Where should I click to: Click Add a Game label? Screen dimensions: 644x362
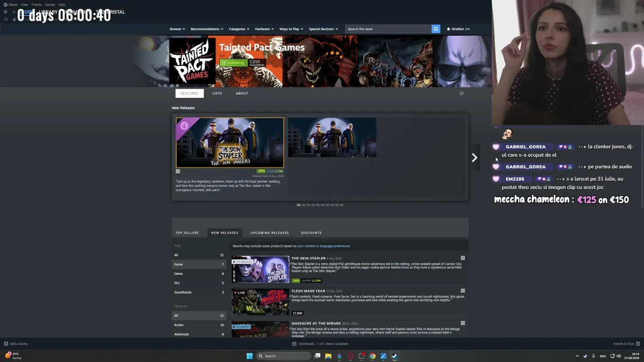pos(19,344)
